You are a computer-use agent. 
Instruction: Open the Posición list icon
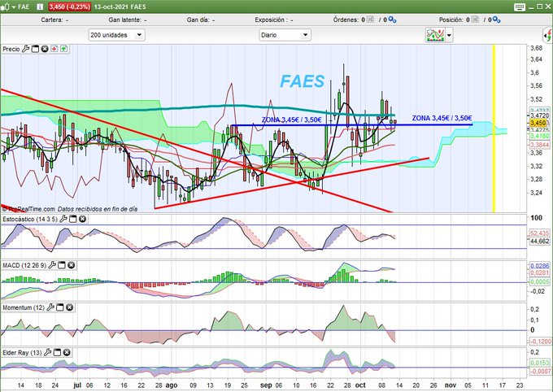pos(476,20)
